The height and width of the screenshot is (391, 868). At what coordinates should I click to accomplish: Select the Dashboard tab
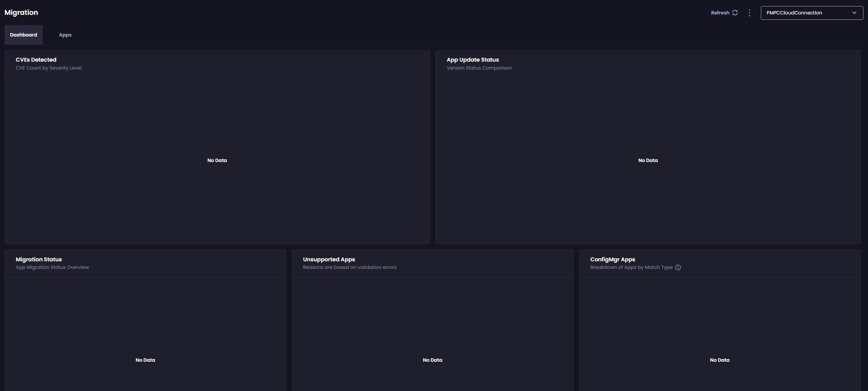[x=24, y=35]
